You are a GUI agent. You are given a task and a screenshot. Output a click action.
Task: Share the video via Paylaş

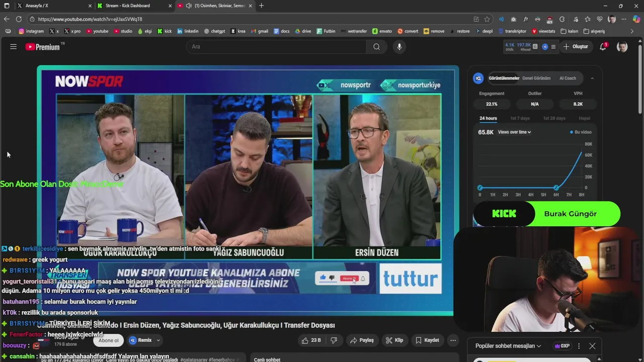(362, 340)
